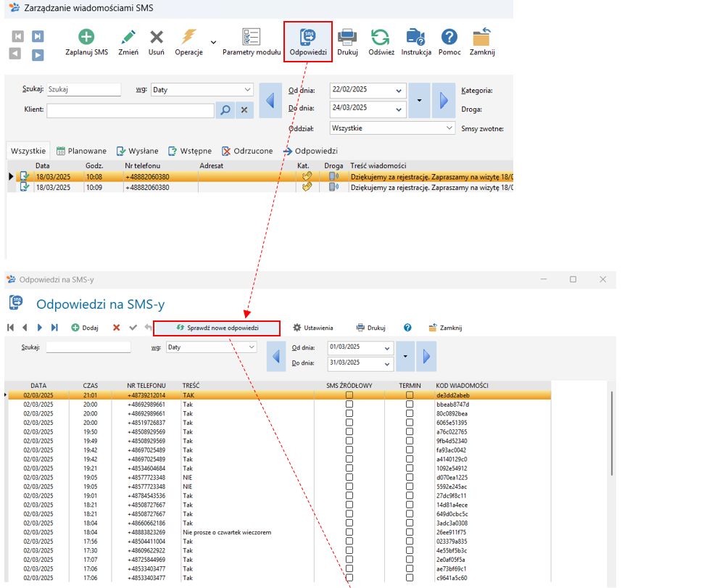Click the Klient input field
Screen dimensions: 709x588
pyautogui.click(x=130, y=110)
